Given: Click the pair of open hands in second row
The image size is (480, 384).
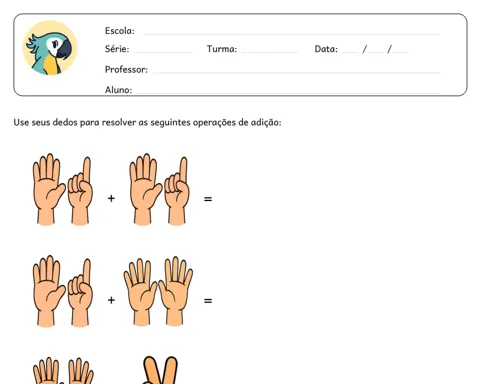Looking at the screenshot, I should coord(158,291).
